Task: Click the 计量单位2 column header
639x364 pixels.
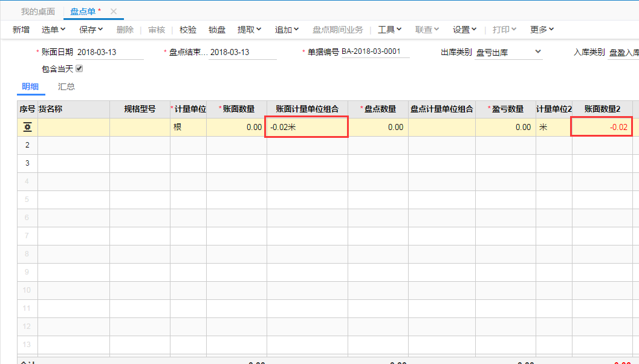Action: (554, 109)
